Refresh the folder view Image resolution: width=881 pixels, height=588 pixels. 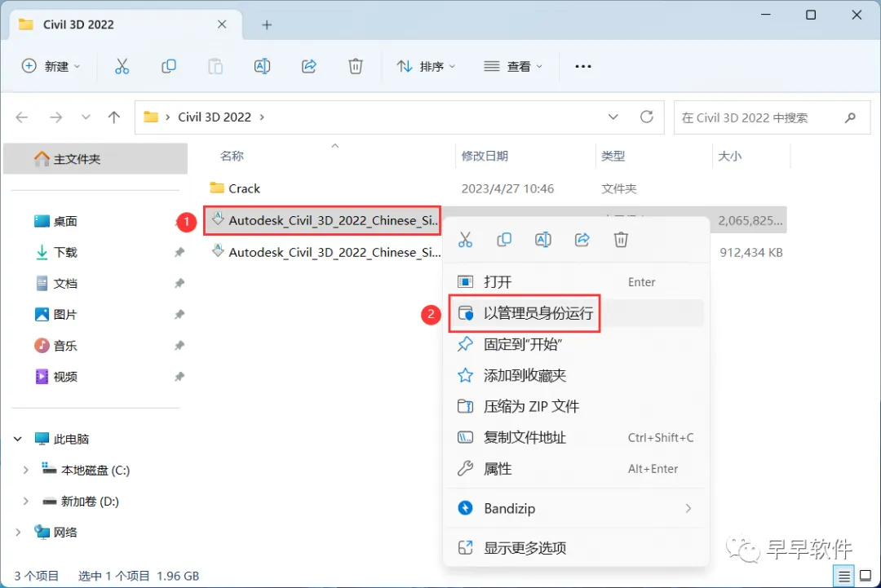(x=647, y=117)
